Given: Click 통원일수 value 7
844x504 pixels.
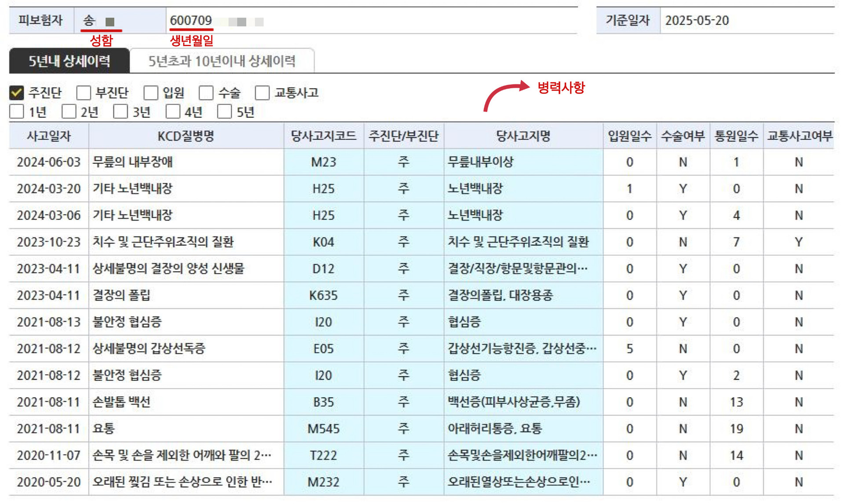Looking at the screenshot, I should tap(737, 242).
